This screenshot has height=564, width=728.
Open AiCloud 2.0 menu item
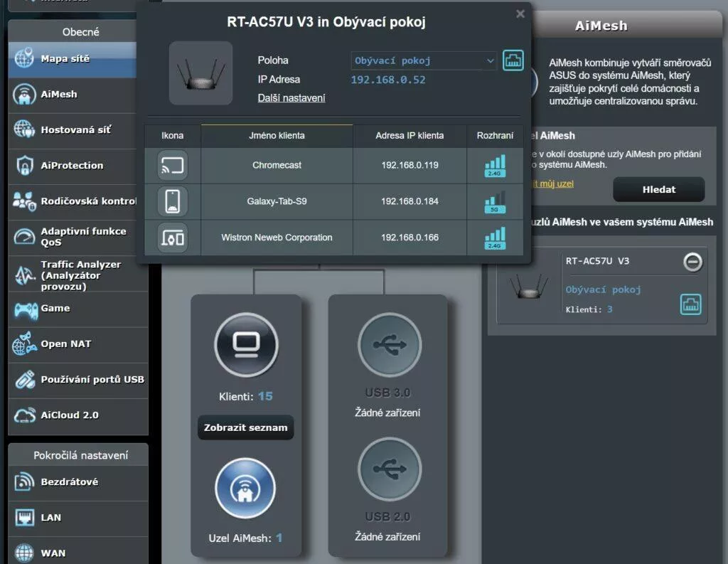click(x=78, y=415)
